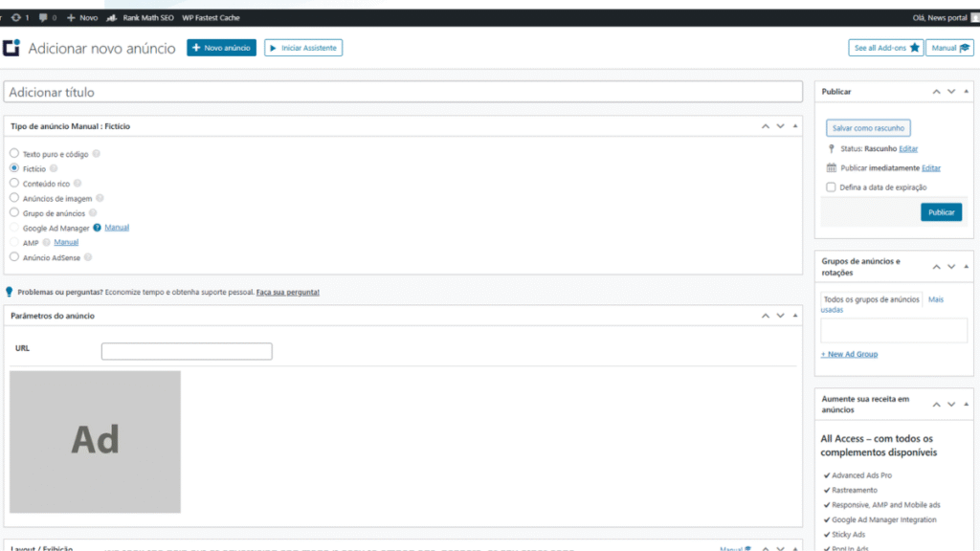The image size is (980, 551).
Task: Edit status via Editar link beside Rascunho
Action: pos(908,148)
